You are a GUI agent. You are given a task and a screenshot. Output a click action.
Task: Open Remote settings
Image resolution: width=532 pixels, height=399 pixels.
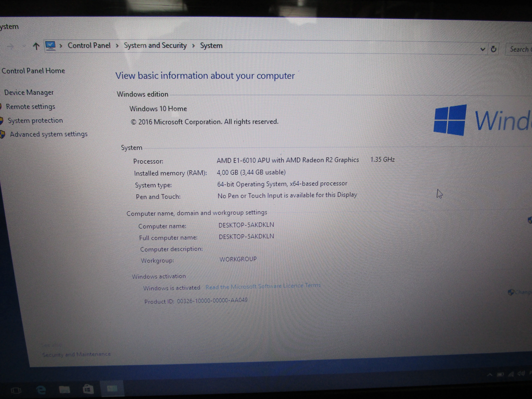[31, 107]
